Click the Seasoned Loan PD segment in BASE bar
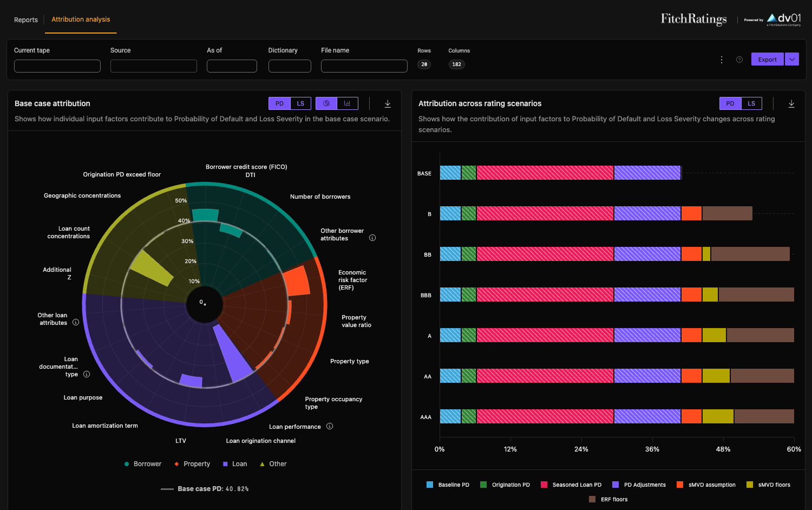The width and height of the screenshot is (812, 510). pyautogui.click(x=545, y=173)
